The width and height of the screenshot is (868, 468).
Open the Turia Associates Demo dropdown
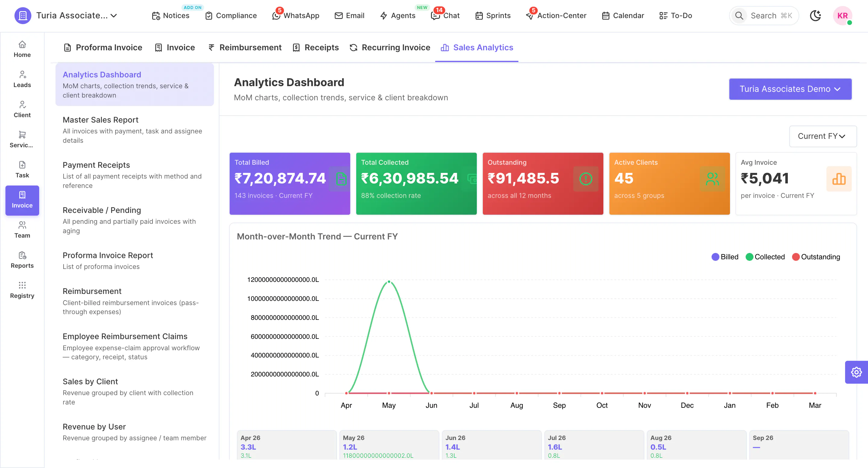(790, 89)
